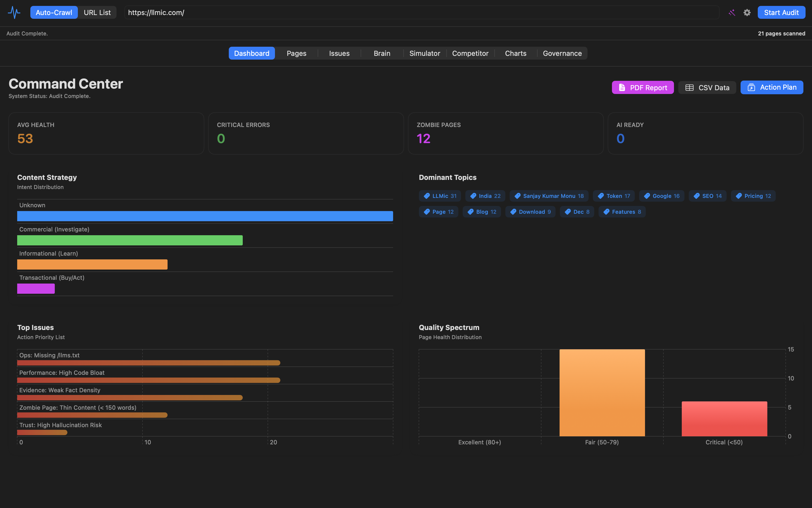Switch to the Governance tab

pos(562,53)
